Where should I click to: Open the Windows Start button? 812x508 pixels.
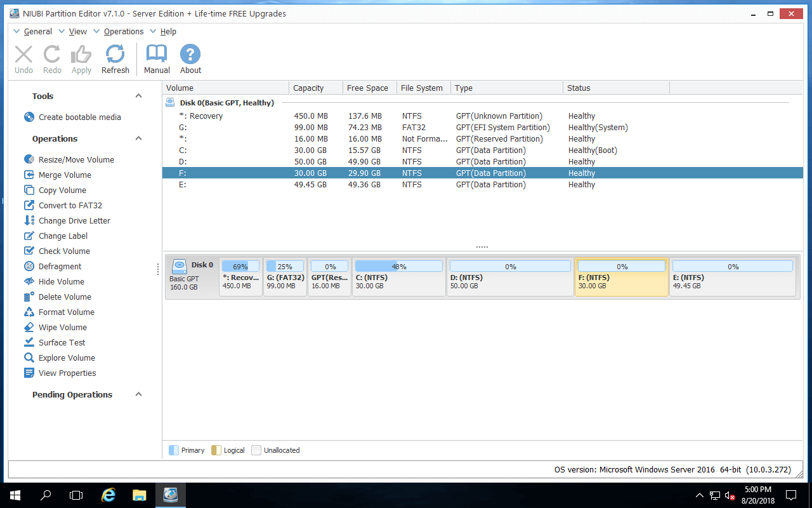coord(15,495)
